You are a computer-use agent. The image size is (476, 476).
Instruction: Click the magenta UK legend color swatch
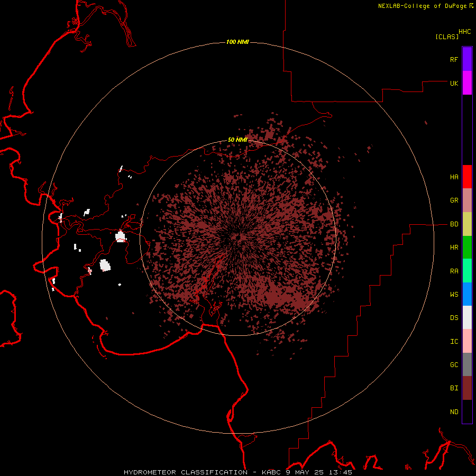coord(467,83)
